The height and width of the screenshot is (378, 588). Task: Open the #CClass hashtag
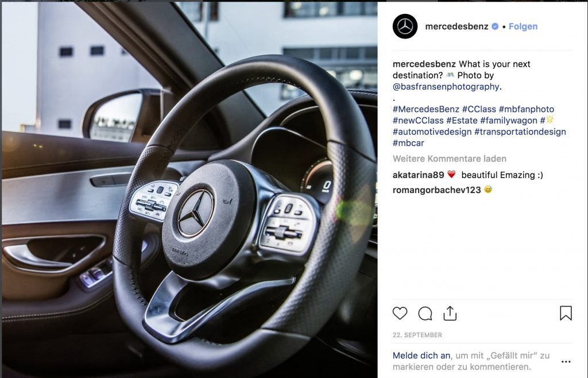coord(479,109)
